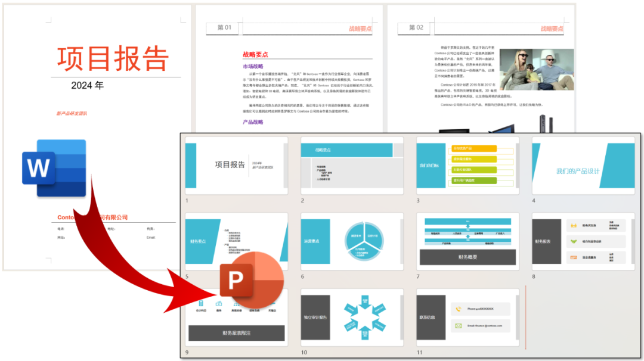Select slide 7 thumbnail 财务概要
Screen dimensions: 644x361
(x=468, y=241)
